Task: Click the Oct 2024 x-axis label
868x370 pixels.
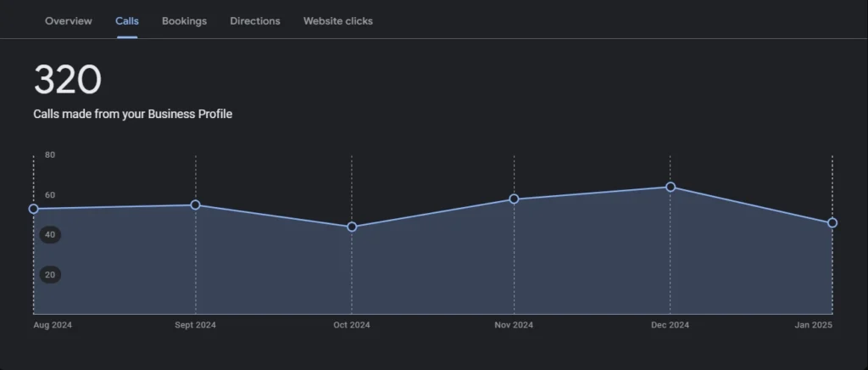Action: click(352, 325)
